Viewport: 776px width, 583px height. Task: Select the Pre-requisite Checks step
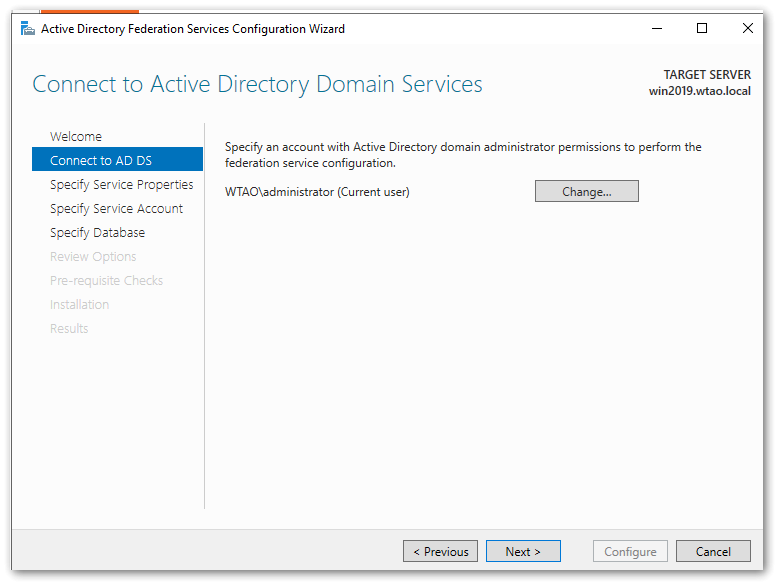pyautogui.click(x=106, y=281)
